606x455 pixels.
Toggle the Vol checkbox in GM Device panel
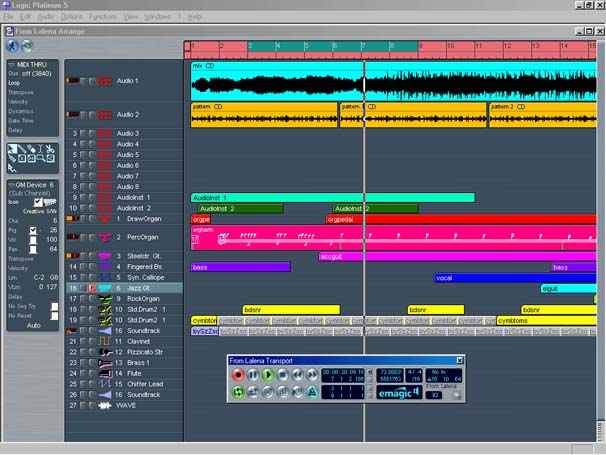(33, 240)
